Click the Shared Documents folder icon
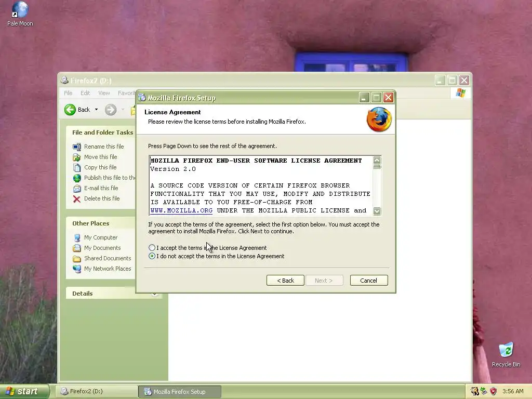532x399 pixels. pyautogui.click(x=77, y=259)
